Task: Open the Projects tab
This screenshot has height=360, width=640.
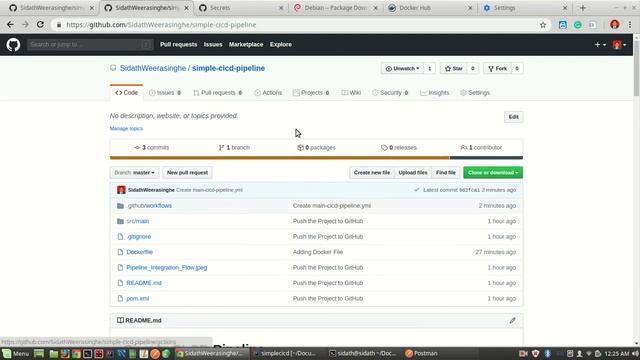Action: click(311, 93)
